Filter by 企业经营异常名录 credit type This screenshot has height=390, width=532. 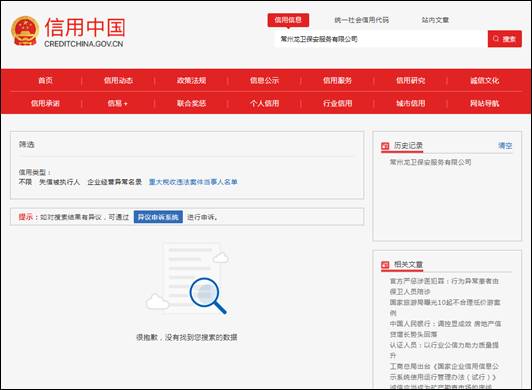click(115, 182)
